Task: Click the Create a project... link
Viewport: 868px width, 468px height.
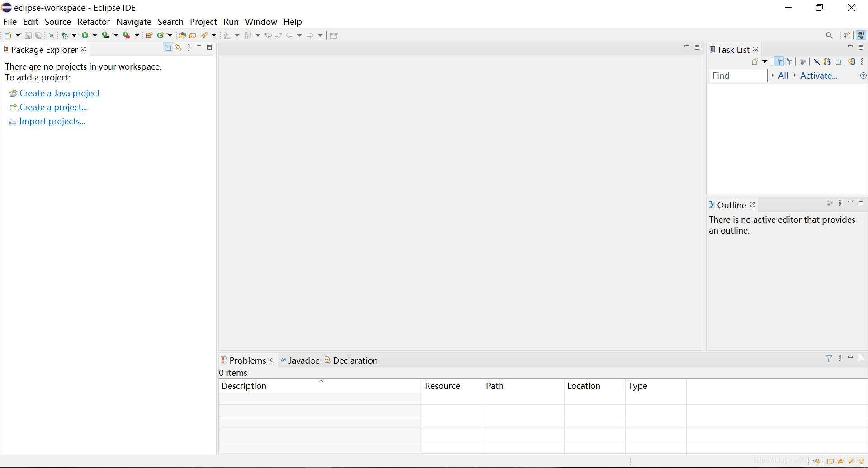Action: pyautogui.click(x=53, y=107)
